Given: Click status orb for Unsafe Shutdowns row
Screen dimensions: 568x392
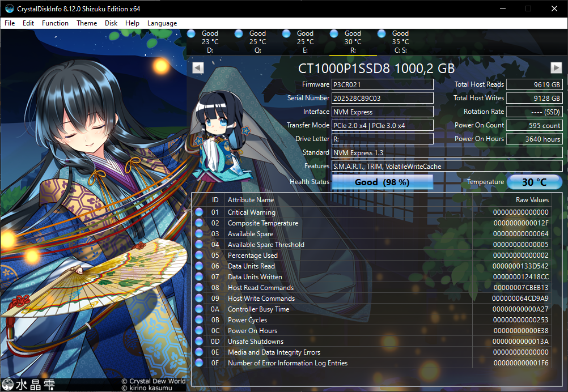Looking at the screenshot, I should pyautogui.click(x=199, y=341).
